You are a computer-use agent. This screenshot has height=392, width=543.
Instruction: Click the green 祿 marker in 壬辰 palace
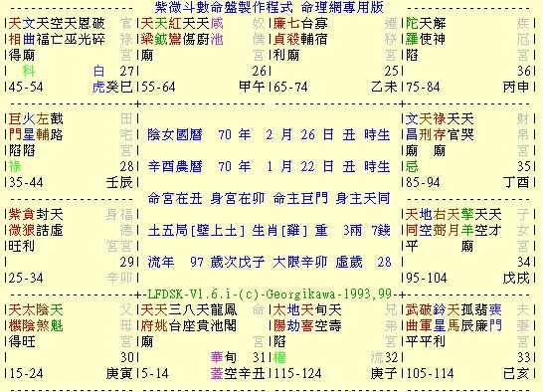pos(15,166)
